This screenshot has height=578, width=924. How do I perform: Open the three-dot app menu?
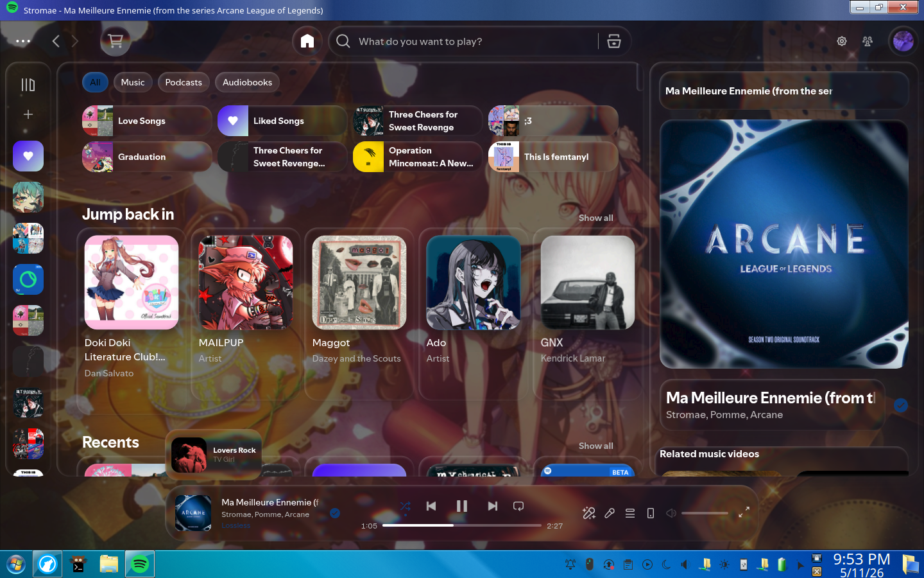23,41
